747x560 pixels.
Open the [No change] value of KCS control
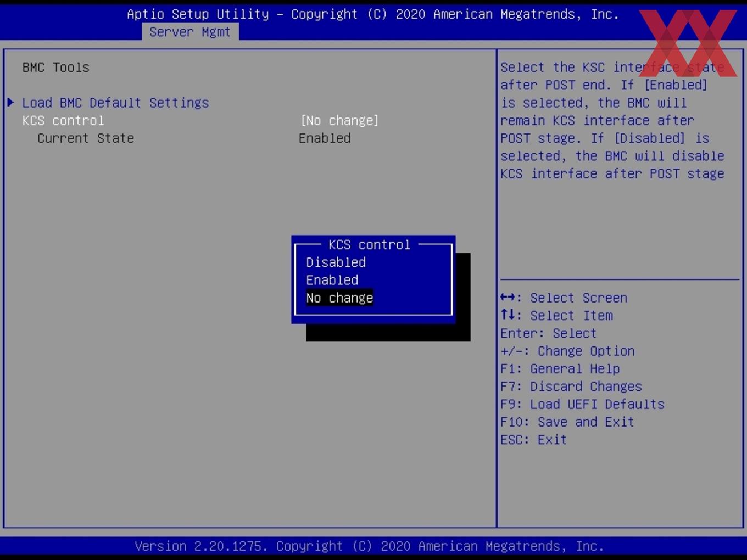coord(339,120)
